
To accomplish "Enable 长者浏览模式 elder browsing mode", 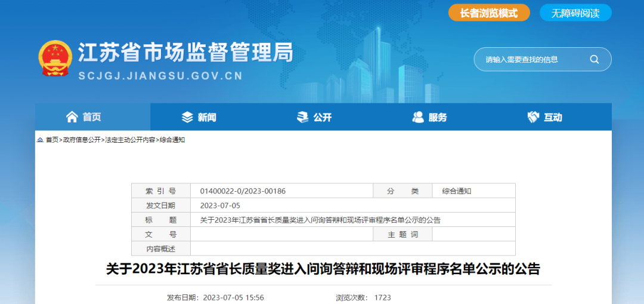I will point(489,13).
